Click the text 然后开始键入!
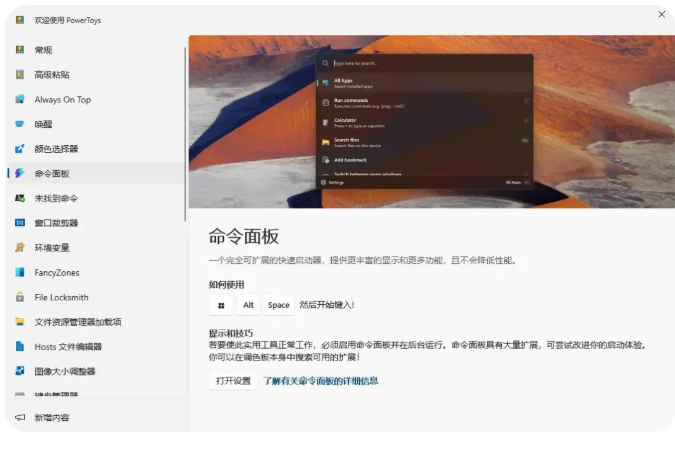675x450 pixels. pyautogui.click(x=327, y=305)
